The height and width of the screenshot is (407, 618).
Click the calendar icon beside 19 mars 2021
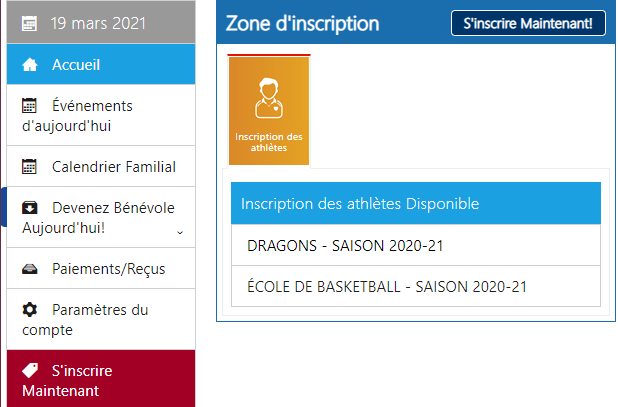coord(29,24)
